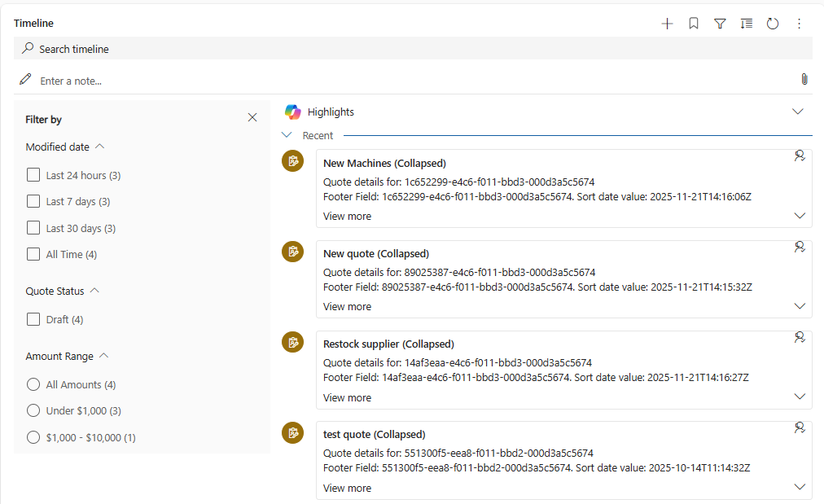This screenshot has width=824, height=504.
Task: Click assign icon on Restock supplier record
Action: tap(800, 337)
